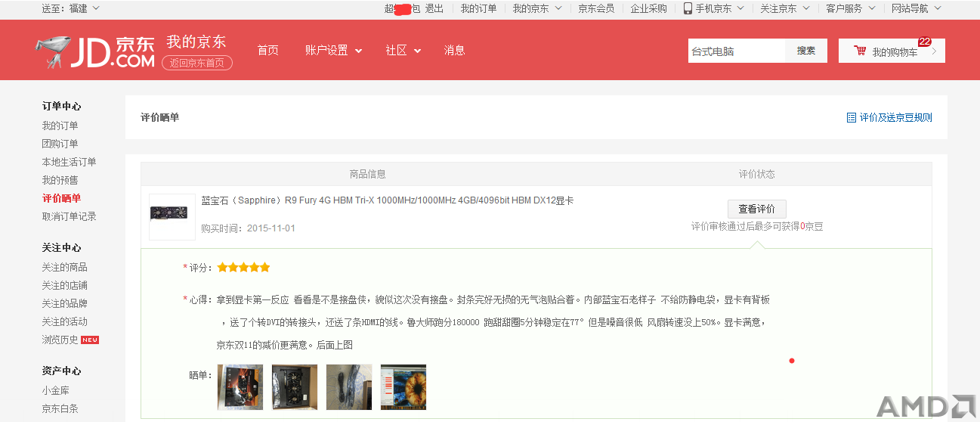Screen dimensions: 980x422
Task: Open the 企业采购 link
Action: [649, 8]
